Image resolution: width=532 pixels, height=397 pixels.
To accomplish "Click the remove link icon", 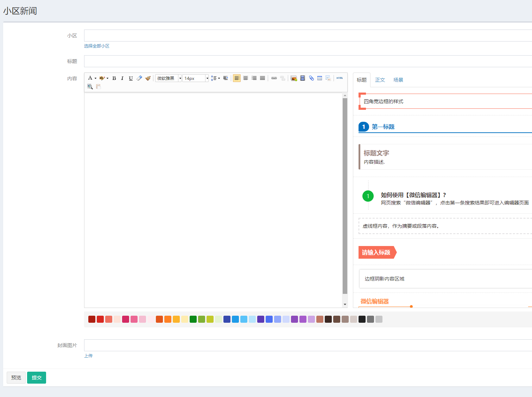I will pos(283,78).
